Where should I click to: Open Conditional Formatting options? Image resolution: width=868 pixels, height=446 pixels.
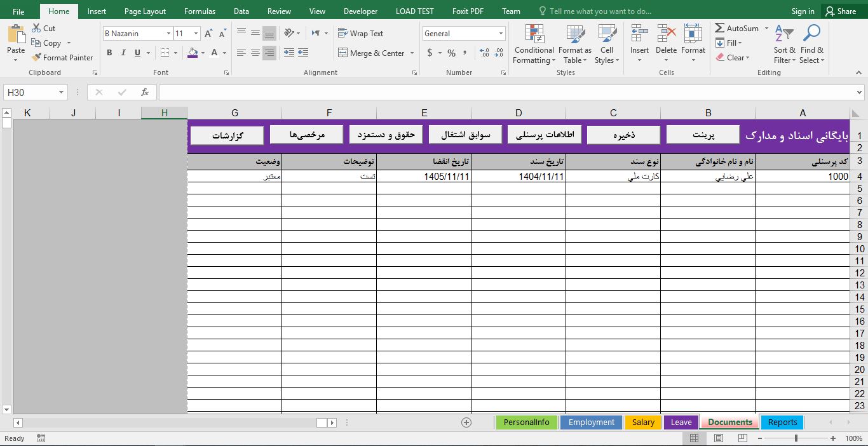tap(534, 43)
